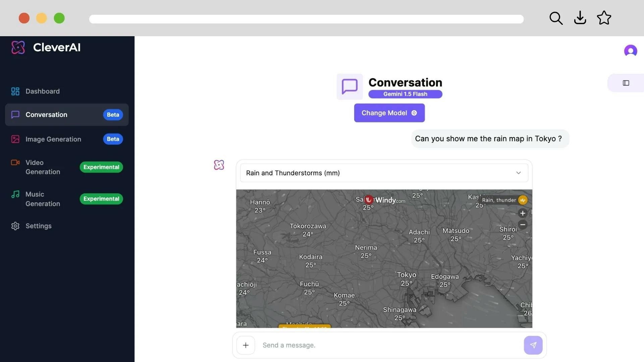This screenshot has width=644, height=362.
Task: Open the user profile avatar
Action: point(631,51)
